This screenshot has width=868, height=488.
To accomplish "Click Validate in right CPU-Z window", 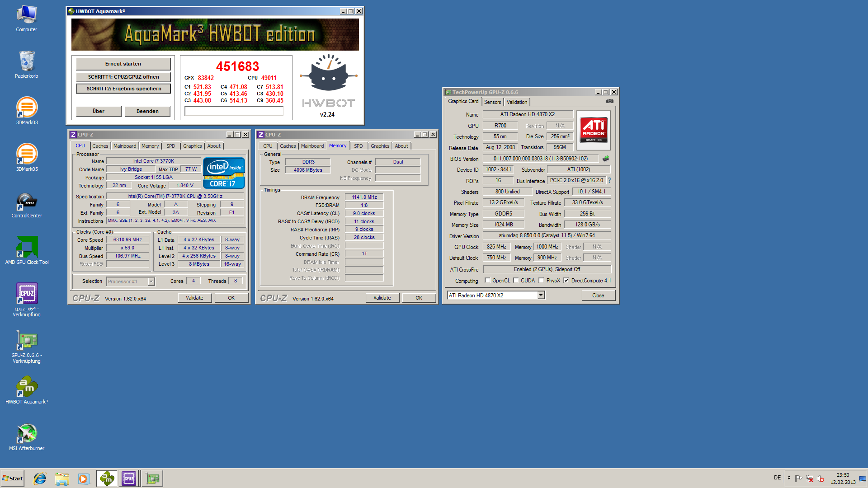I will pyautogui.click(x=382, y=298).
